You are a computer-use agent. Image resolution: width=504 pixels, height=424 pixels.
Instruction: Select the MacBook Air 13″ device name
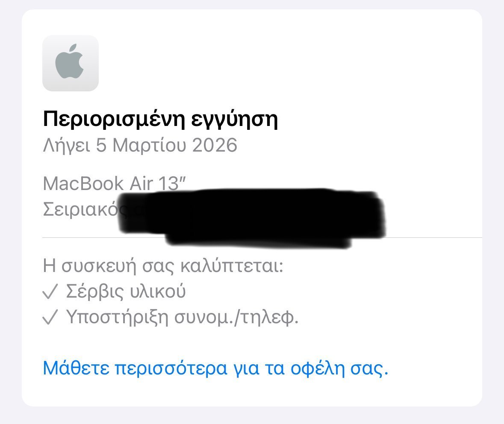(x=115, y=184)
